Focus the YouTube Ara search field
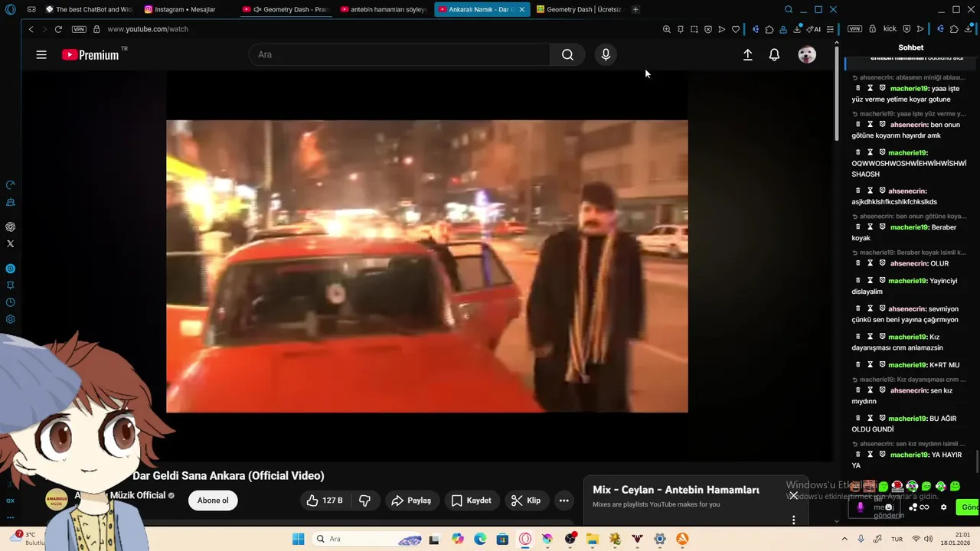The height and width of the screenshot is (551, 980). pyautogui.click(x=399, y=54)
